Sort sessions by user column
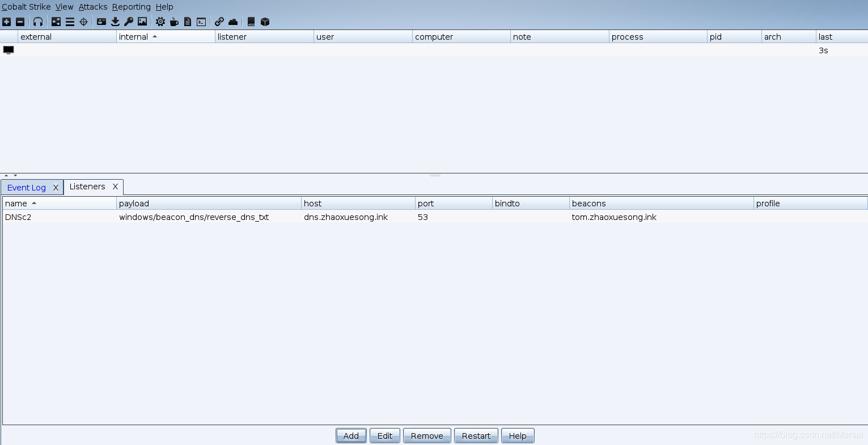The image size is (868, 445). click(x=363, y=37)
